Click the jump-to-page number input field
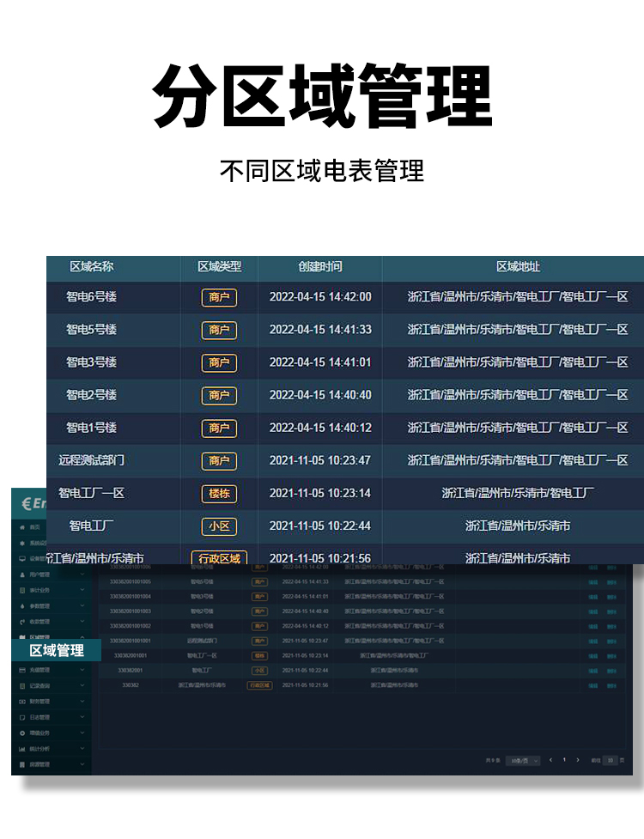Image resolution: width=644 pixels, height=839 pixels. tap(610, 760)
